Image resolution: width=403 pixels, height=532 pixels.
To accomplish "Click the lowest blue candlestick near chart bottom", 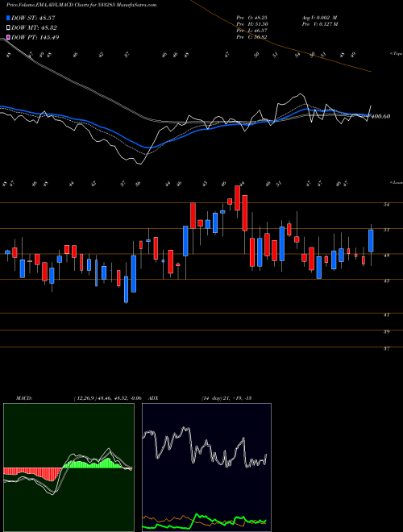I will click(127, 289).
